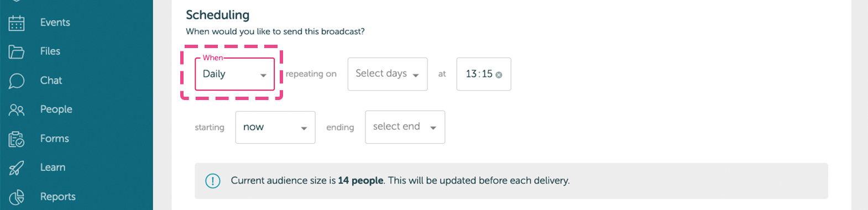Select Chat in the sidebar
The height and width of the screenshot is (210, 868).
click(51, 81)
